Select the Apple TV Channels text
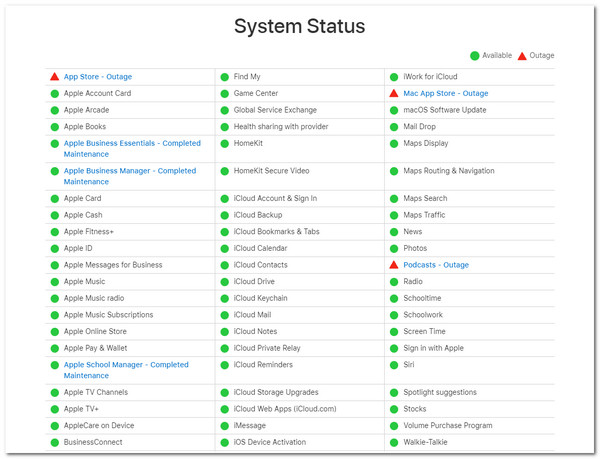 [96, 392]
